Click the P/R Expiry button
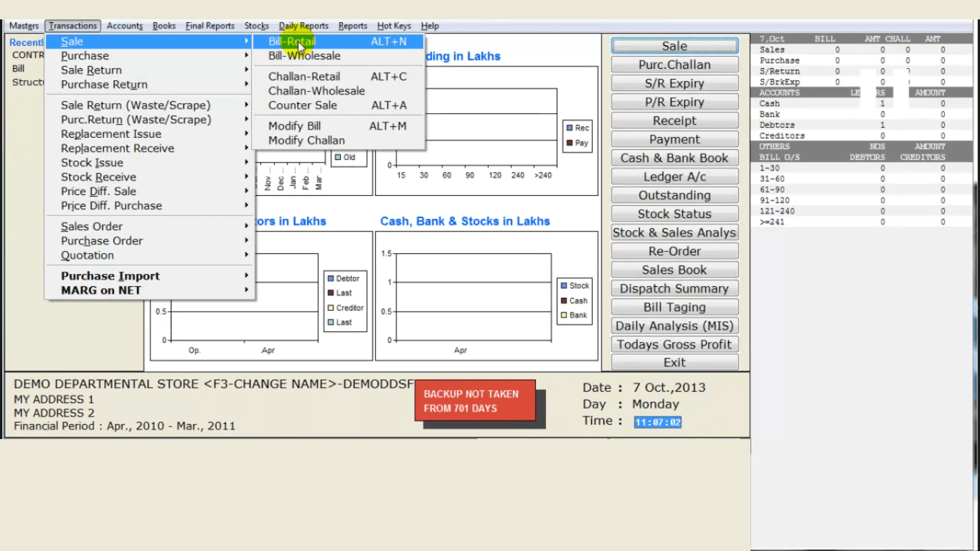Screen dimensions: 980x551 (x=674, y=102)
